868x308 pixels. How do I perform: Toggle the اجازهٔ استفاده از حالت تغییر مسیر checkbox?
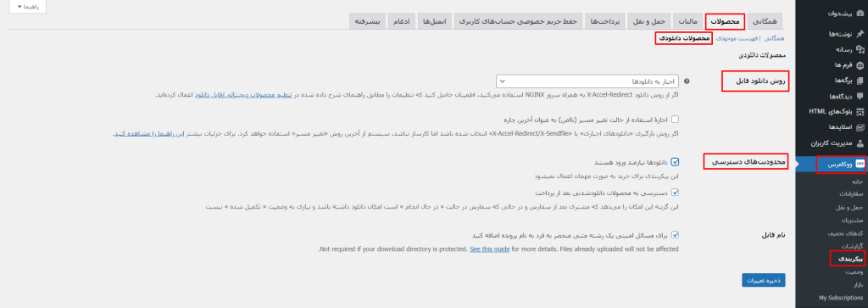pyautogui.click(x=675, y=119)
